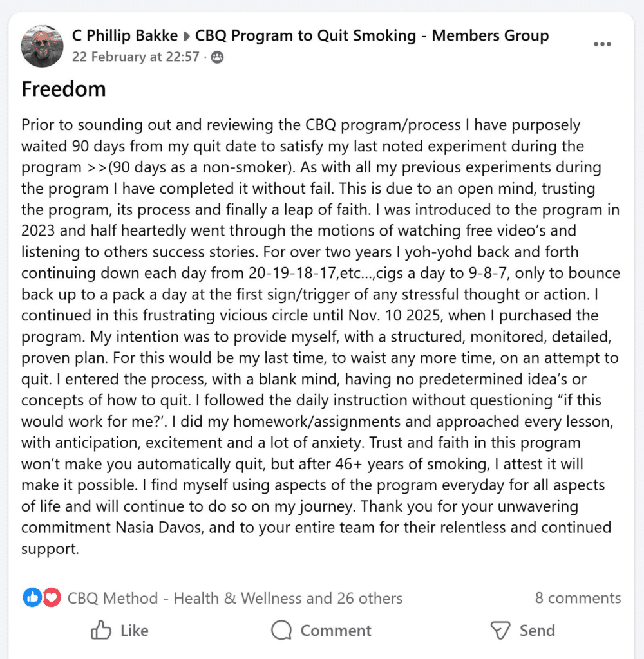Viewport: 644px width, 659px height.
Task: Open the post options three-dot menu
Action: (x=603, y=44)
